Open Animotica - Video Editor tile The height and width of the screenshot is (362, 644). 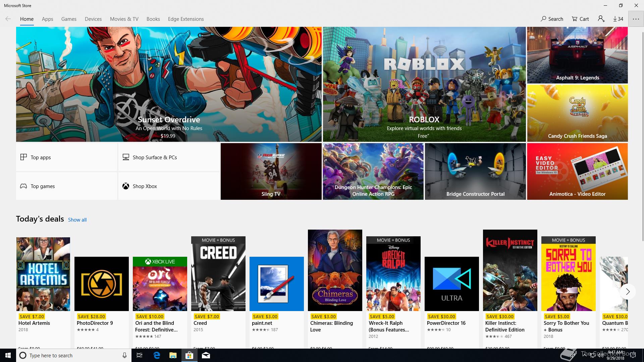pyautogui.click(x=577, y=171)
